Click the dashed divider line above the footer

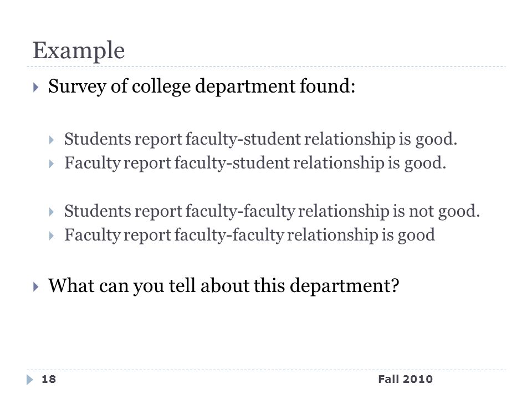[266, 370]
